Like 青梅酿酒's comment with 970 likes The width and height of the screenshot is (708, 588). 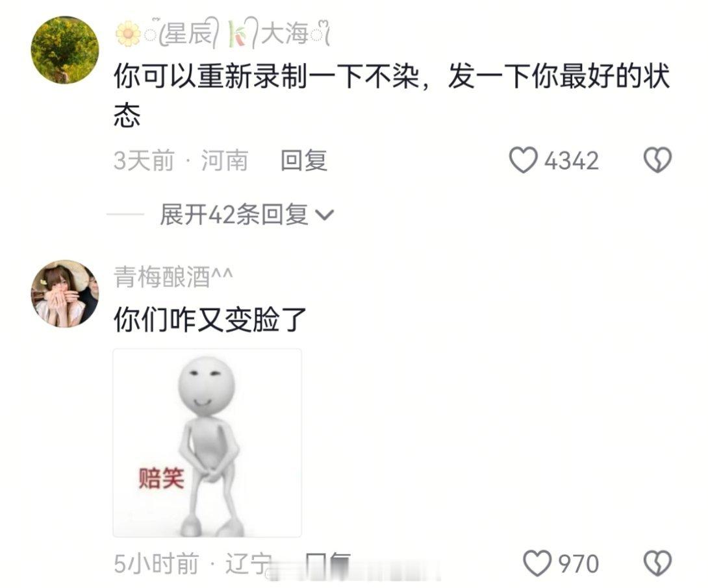pos(537,563)
